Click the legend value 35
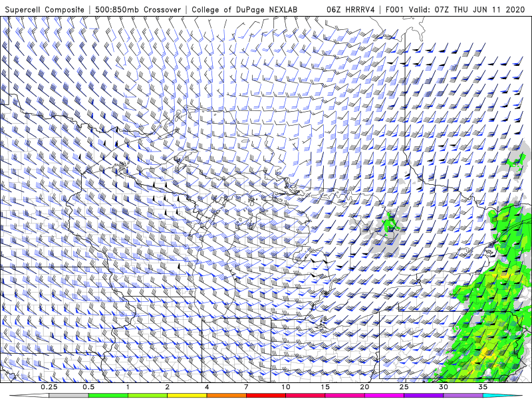532x399 pixels. point(483,387)
